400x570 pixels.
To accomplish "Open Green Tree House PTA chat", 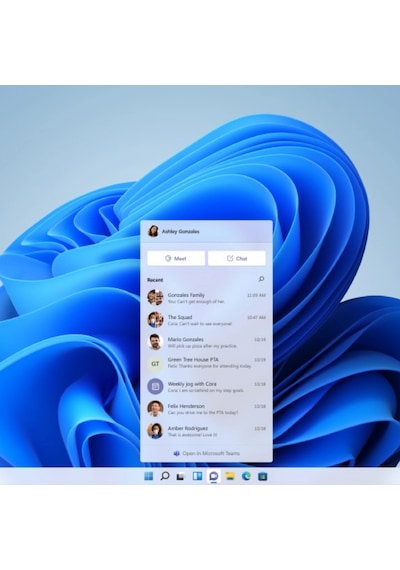I will (x=206, y=363).
